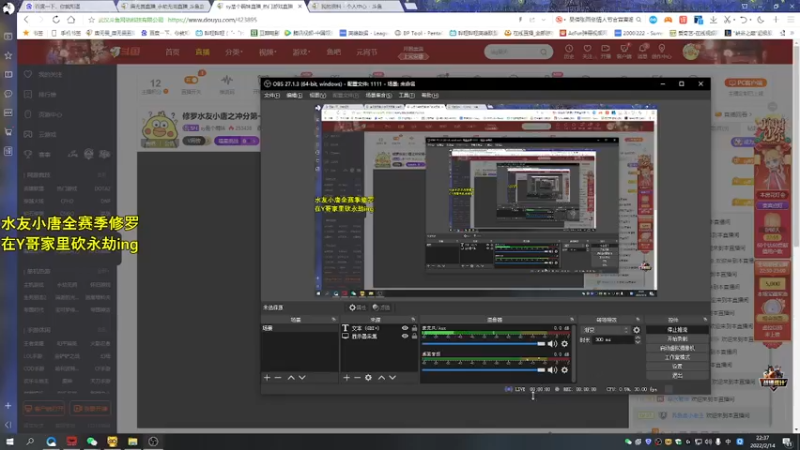Toggle visibility eye of the 文本 (GDI+) source
This screenshot has height=450, width=800.
(x=405, y=328)
